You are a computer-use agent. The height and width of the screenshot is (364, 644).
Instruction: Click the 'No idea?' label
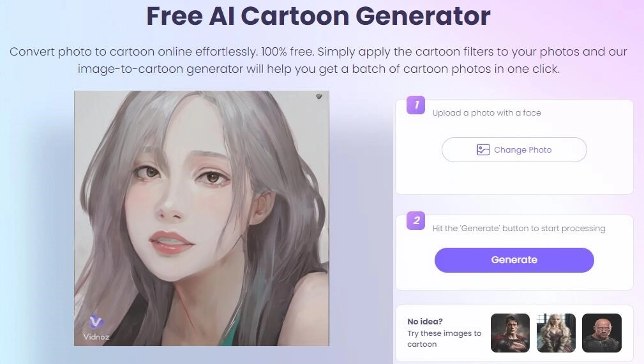pyautogui.click(x=425, y=321)
